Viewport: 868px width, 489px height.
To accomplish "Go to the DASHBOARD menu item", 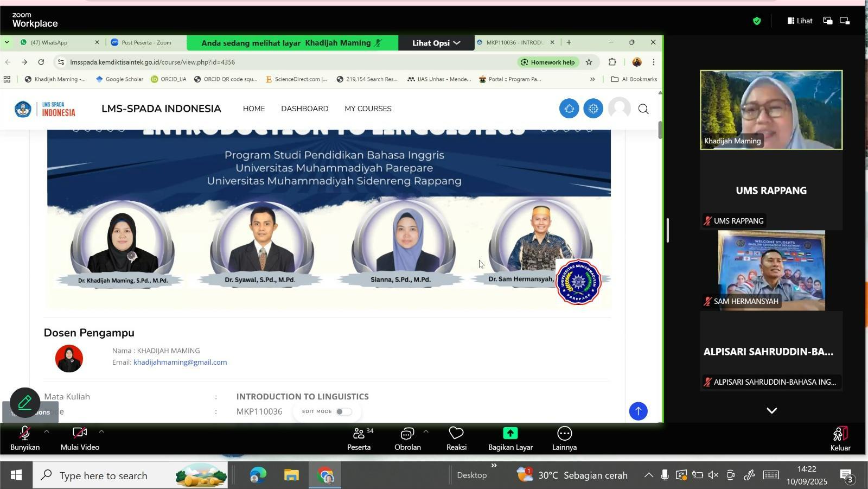I will click(304, 109).
